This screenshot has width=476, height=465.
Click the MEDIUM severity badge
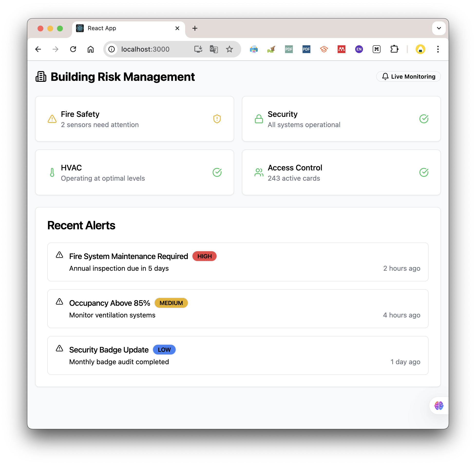point(171,303)
